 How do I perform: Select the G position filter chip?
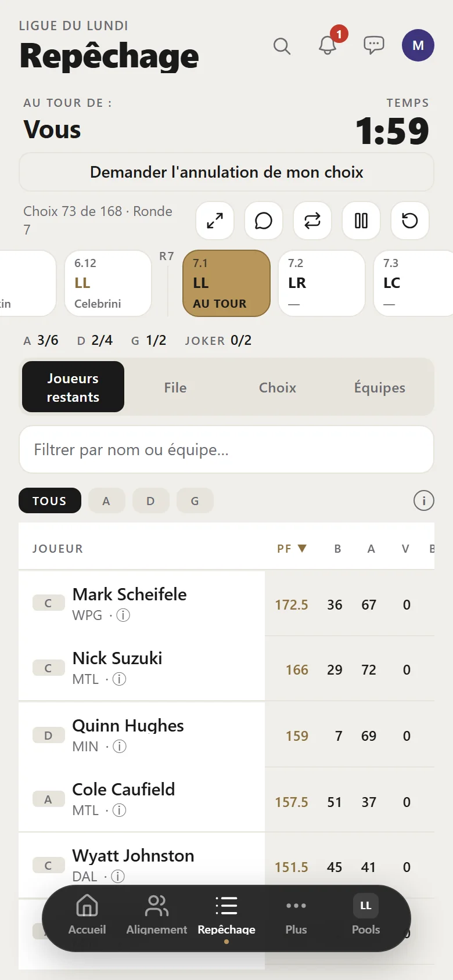[195, 500]
